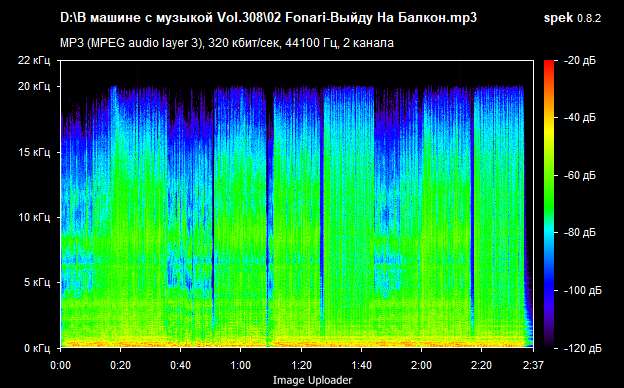Click the MP3 codec info line
Viewport: 624px width, 388px height.
pyautogui.click(x=227, y=43)
